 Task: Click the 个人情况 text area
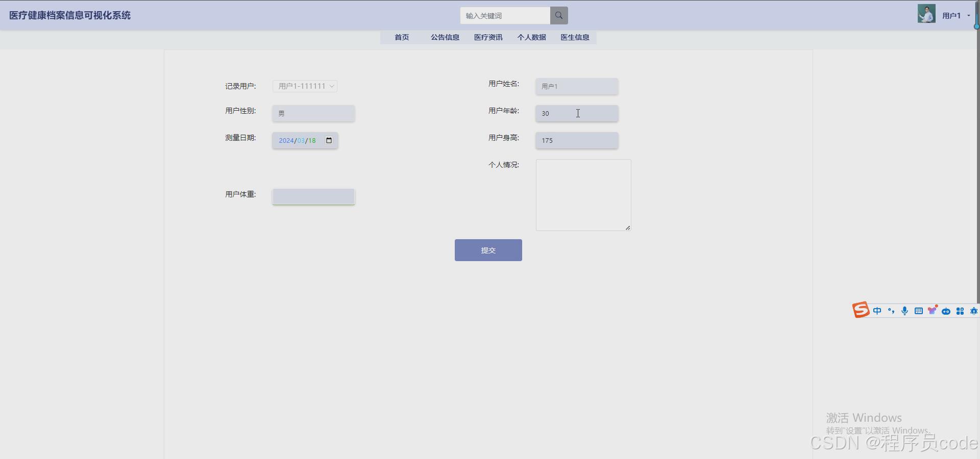(583, 195)
